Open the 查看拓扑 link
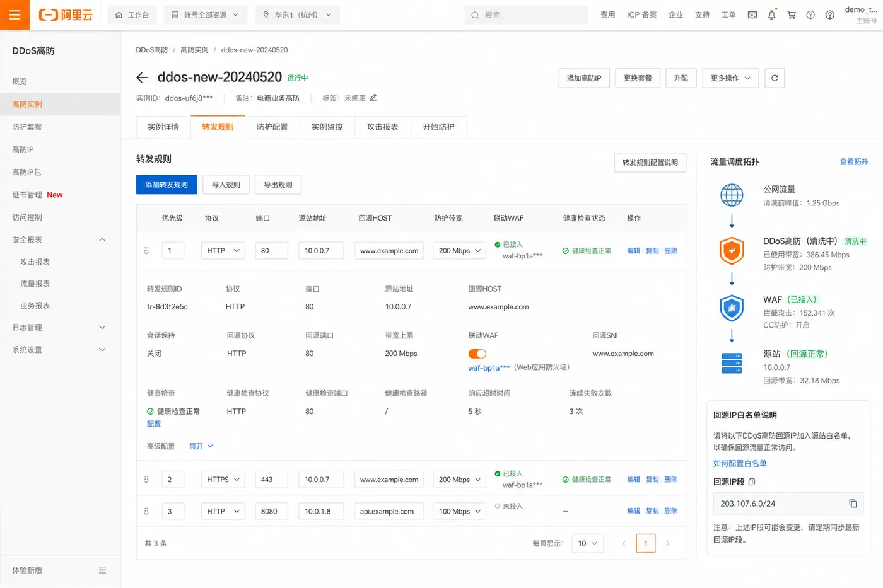The width and height of the screenshot is (883, 588). pos(854,162)
